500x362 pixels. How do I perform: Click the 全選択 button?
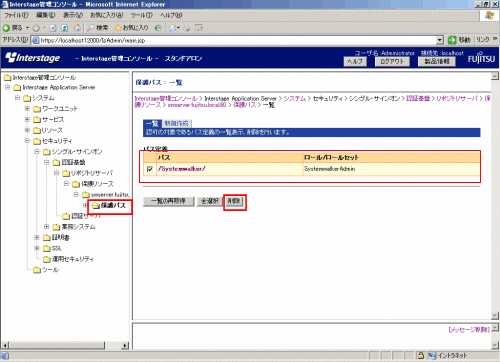pyautogui.click(x=210, y=201)
